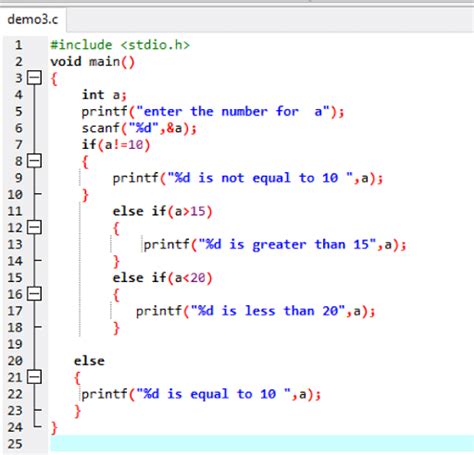Image resolution: width=474 pixels, height=455 pixels.
Task: Click the void main() declaration
Action: click(93, 62)
